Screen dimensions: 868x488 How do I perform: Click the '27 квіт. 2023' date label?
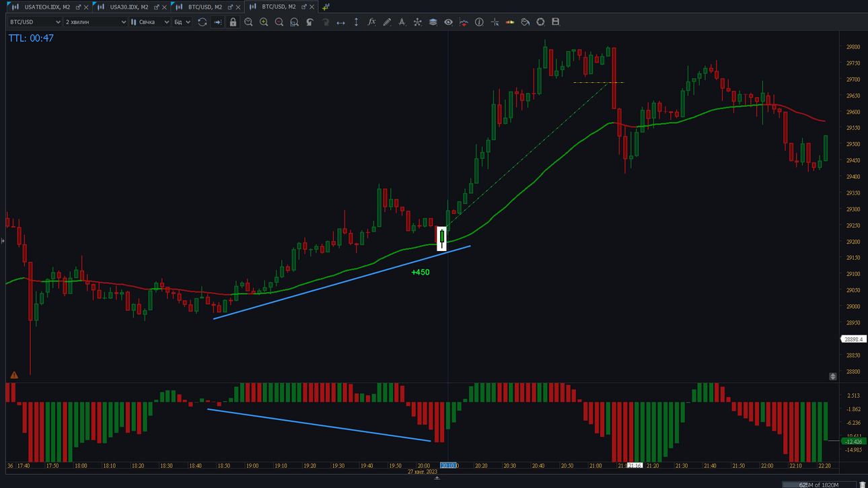tap(423, 472)
